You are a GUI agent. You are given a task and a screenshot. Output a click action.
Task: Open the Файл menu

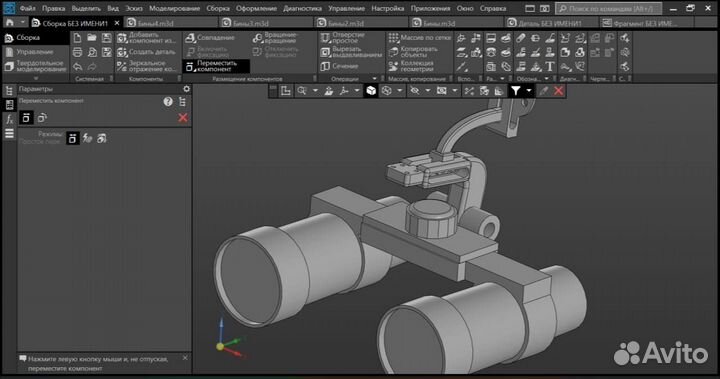tap(27, 8)
